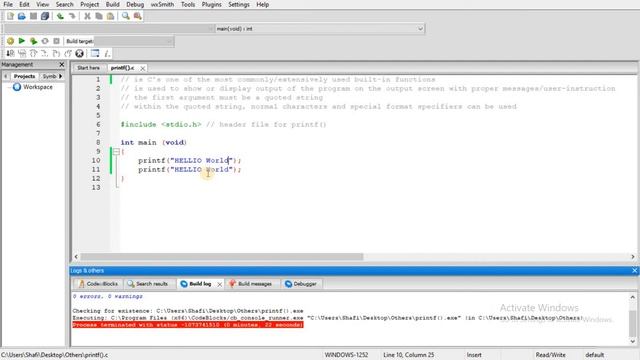640x360 pixels.
Task: Open the Build messages tab
Action: (x=251, y=284)
